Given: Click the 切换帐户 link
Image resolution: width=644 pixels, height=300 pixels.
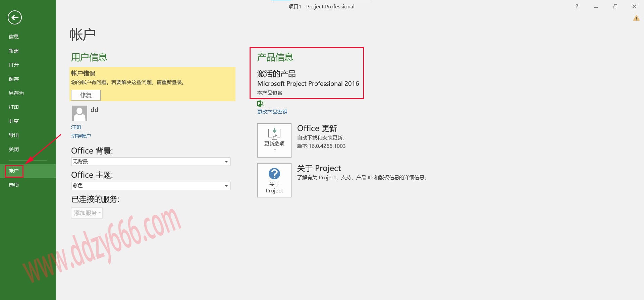Looking at the screenshot, I should click(x=81, y=136).
